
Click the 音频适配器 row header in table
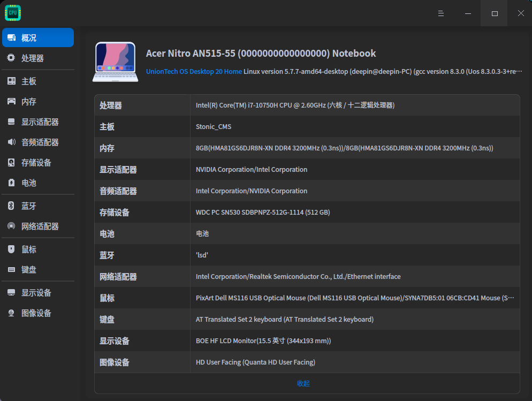118,191
